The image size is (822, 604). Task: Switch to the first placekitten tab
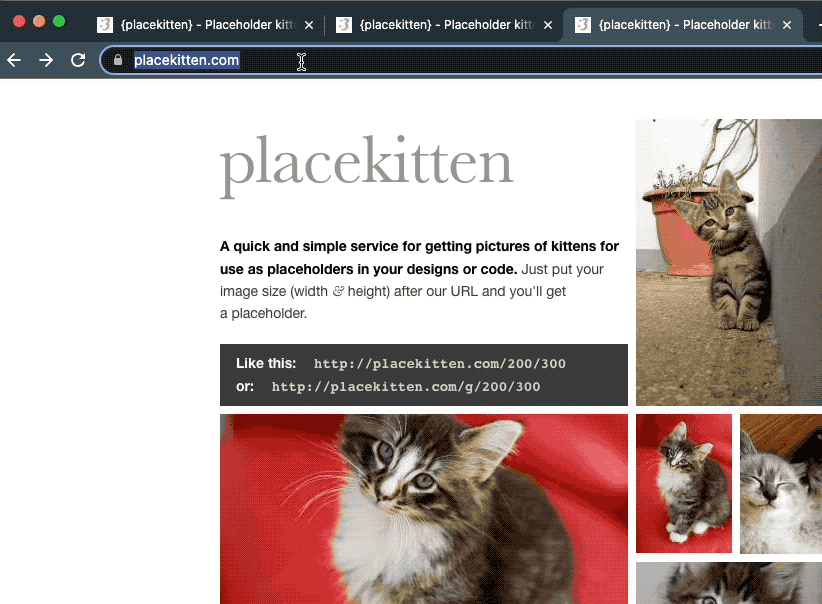coord(209,25)
